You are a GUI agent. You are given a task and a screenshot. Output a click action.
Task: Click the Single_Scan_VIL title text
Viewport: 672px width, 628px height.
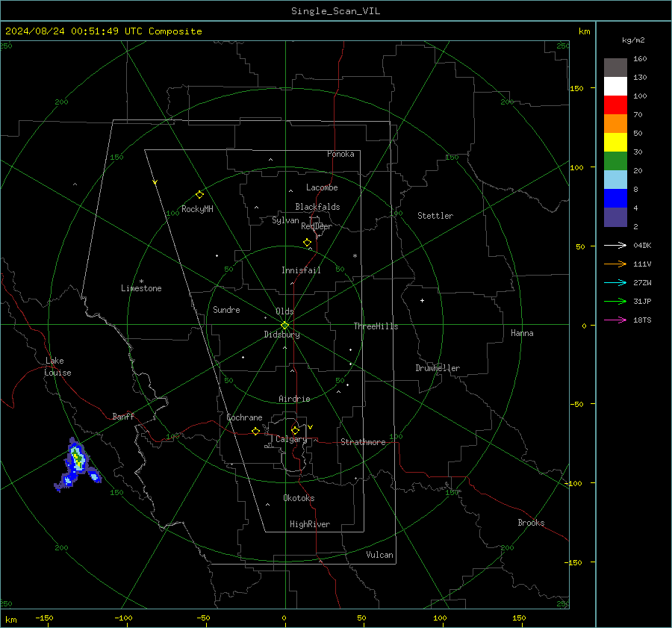pos(335,11)
